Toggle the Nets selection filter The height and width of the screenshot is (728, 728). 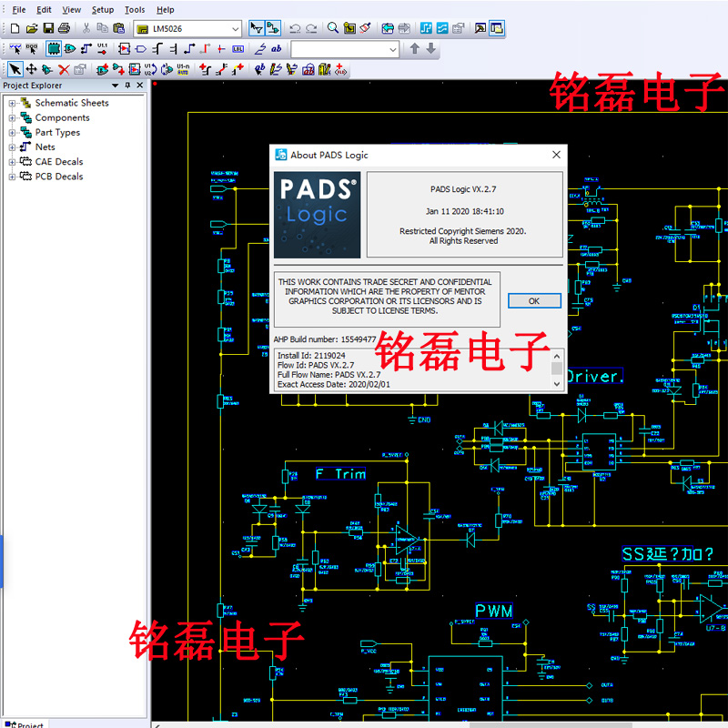(x=86, y=49)
